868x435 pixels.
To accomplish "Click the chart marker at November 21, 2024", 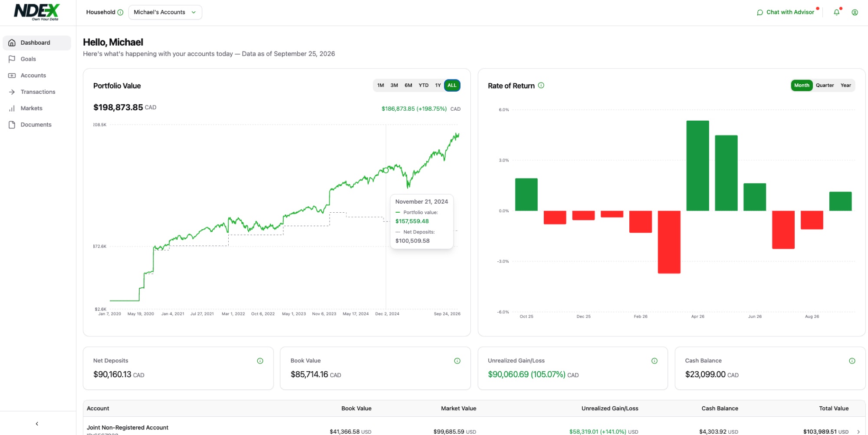I will coord(386,170).
